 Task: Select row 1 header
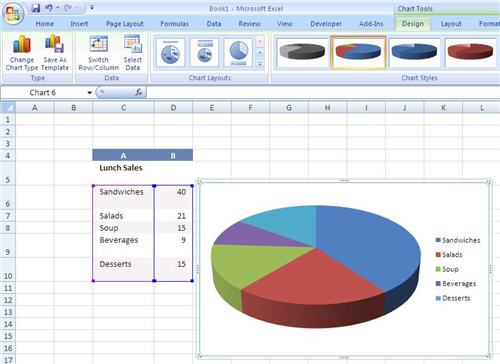(x=8, y=120)
